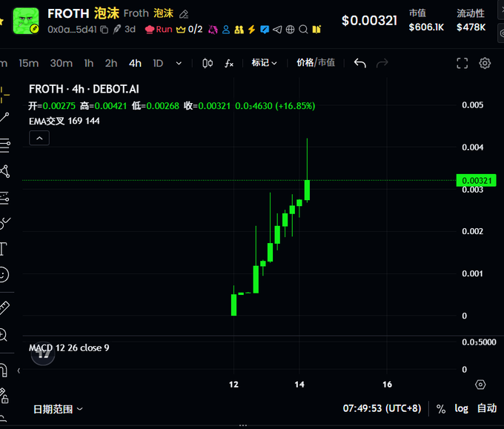Click the $0.00321 current price
Screen dimensions: 504x429
(369, 21)
